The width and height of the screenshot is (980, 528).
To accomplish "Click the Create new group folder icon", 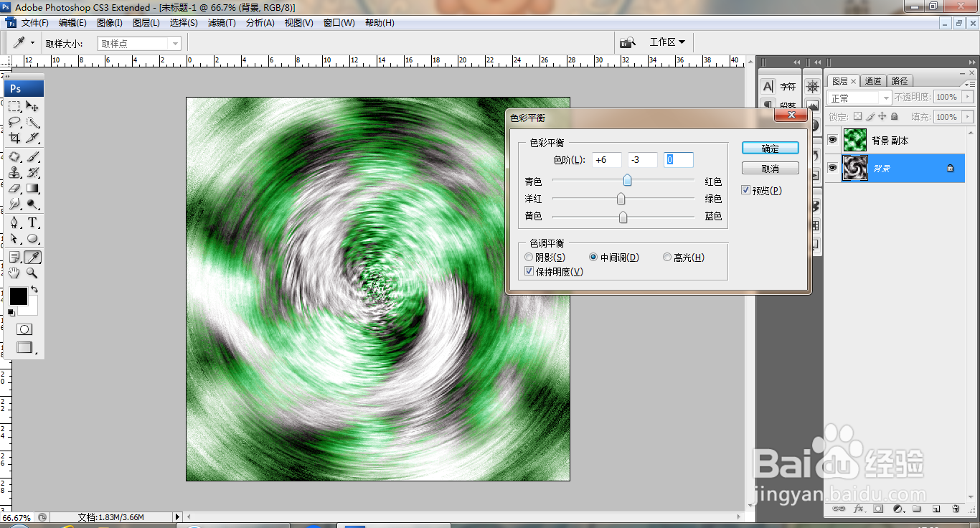I will [x=917, y=509].
